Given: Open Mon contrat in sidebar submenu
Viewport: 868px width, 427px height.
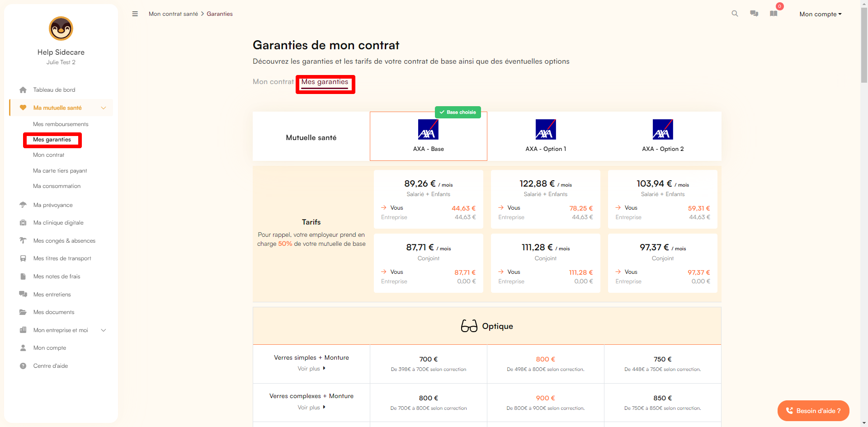Looking at the screenshot, I should pyautogui.click(x=48, y=155).
